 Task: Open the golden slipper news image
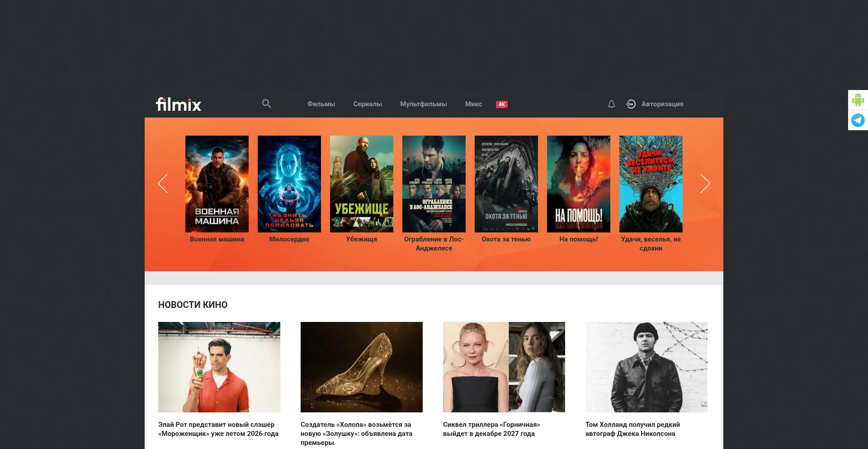coord(362,367)
